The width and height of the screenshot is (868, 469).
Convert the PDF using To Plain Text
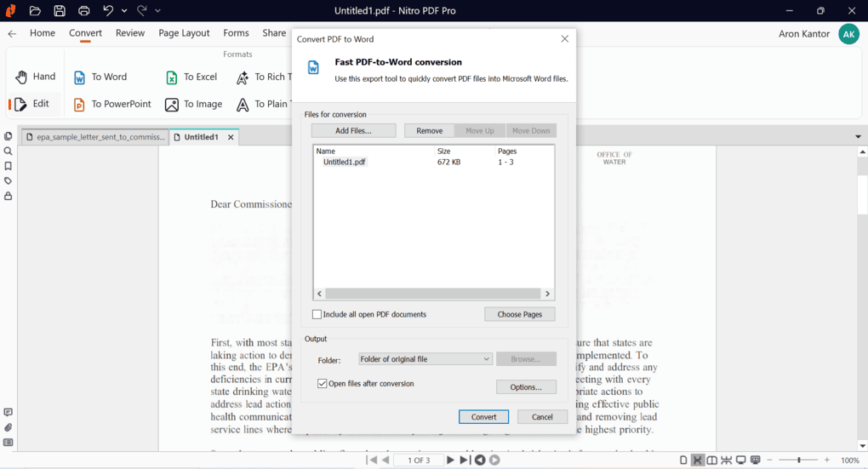point(264,104)
